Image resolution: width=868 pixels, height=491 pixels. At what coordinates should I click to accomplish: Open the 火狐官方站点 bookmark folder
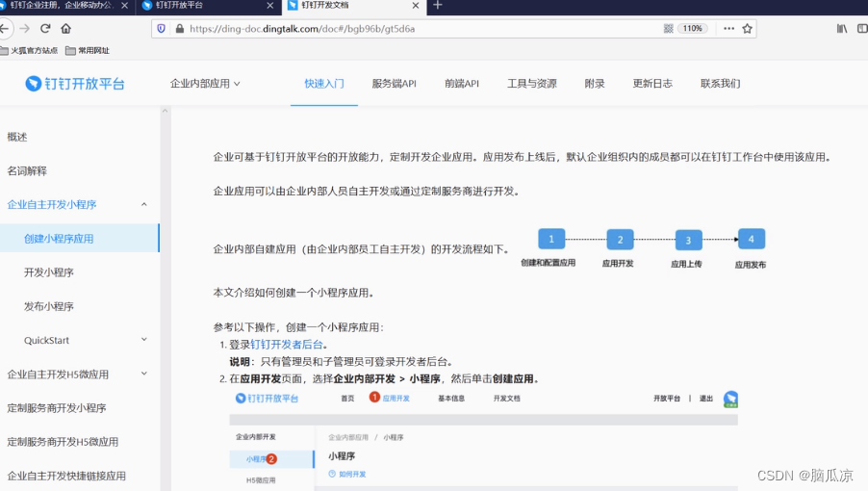(29, 50)
